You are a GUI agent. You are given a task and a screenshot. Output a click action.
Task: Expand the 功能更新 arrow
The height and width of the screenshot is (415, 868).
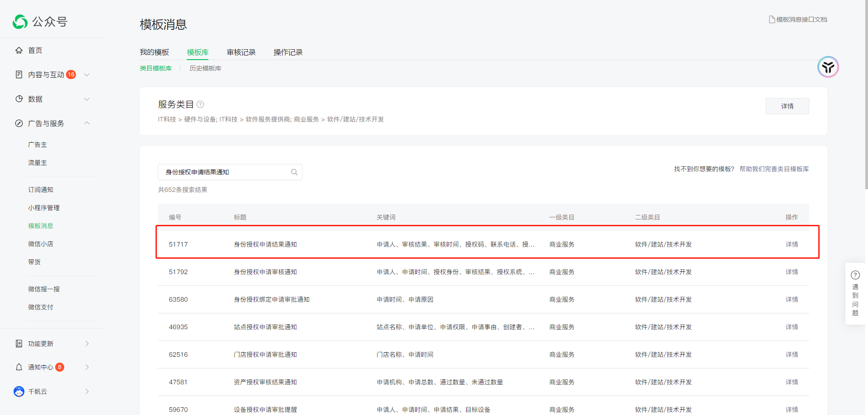87,344
